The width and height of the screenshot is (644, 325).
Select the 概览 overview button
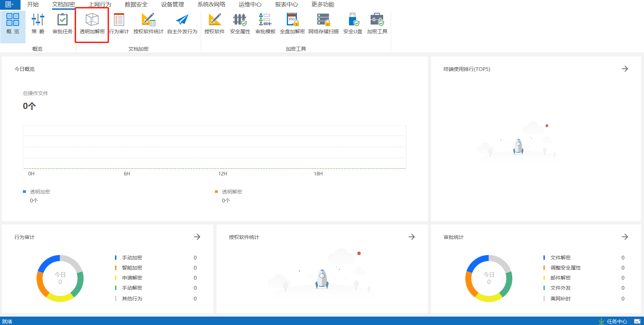13,24
